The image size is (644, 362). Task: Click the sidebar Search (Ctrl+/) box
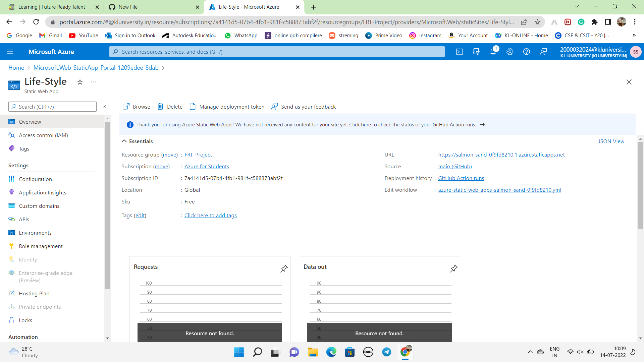(x=52, y=107)
